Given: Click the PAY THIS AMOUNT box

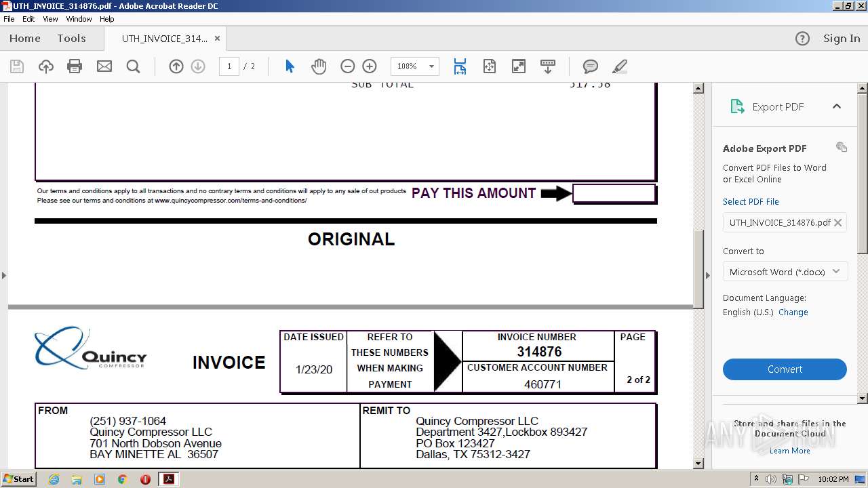Looking at the screenshot, I should point(614,193).
